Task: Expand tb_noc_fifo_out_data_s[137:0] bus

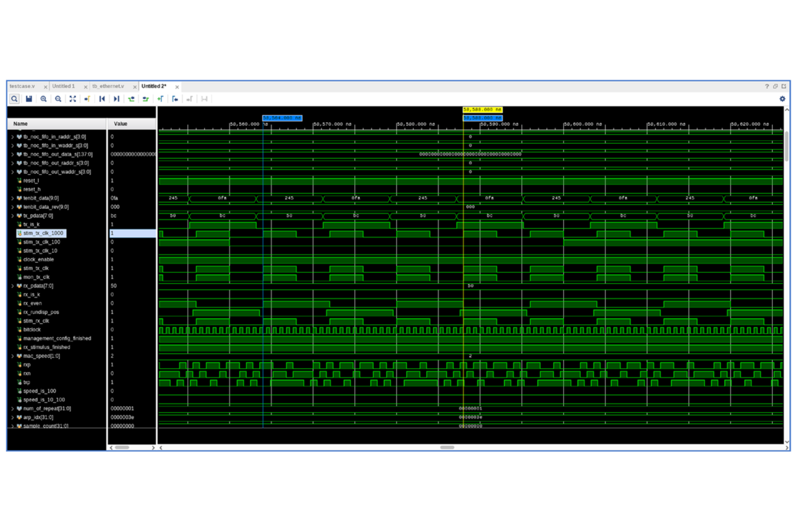Action: point(12,154)
